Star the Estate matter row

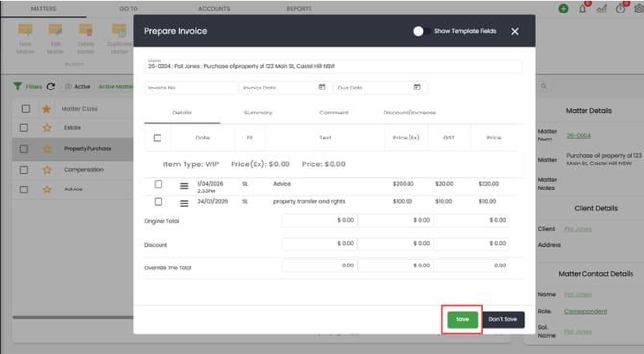47,128
